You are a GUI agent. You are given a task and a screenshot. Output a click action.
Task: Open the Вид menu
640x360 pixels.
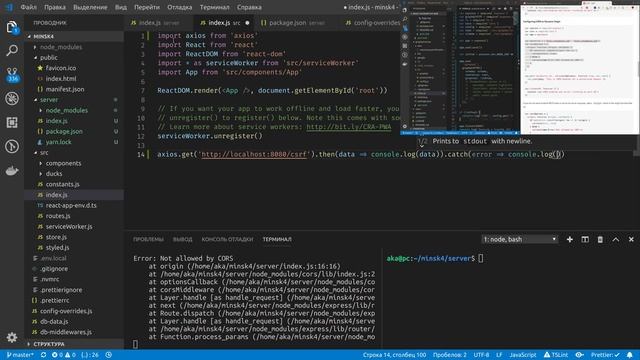120,7
